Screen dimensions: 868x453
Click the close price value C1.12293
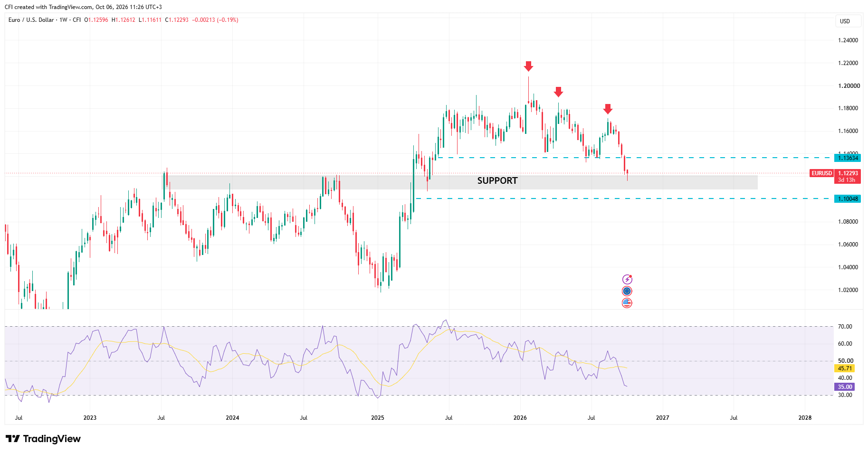tap(177, 20)
